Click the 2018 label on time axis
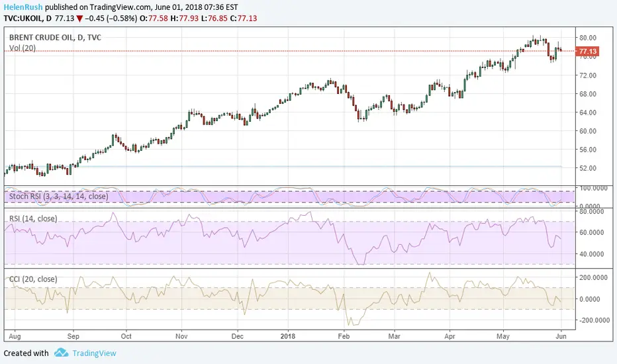This screenshot has height=364, width=617. pyautogui.click(x=288, y=336)
